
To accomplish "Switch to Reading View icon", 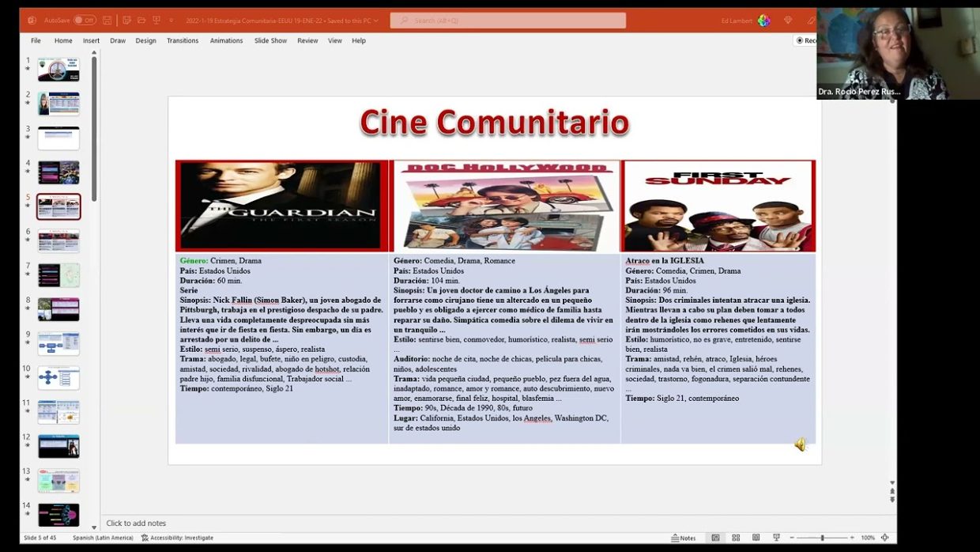I will pyautogui.click(x=756, y=538).
